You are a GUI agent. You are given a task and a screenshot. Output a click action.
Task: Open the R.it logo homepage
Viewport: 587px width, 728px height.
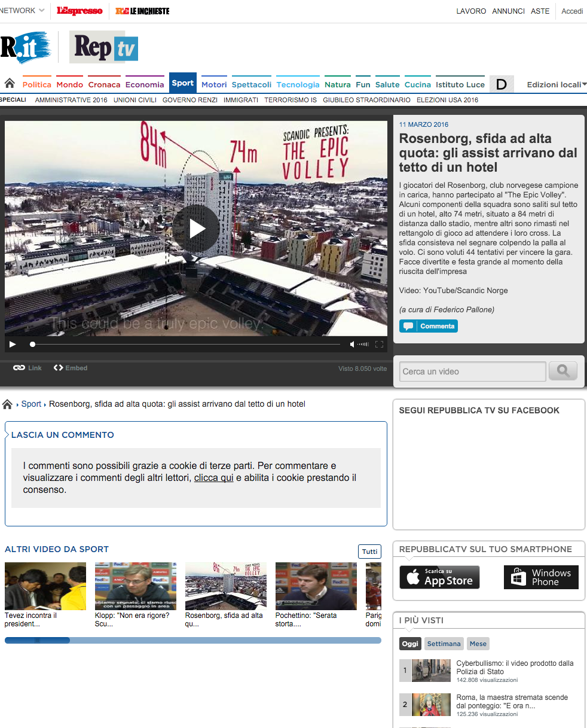tap(25, 47)
